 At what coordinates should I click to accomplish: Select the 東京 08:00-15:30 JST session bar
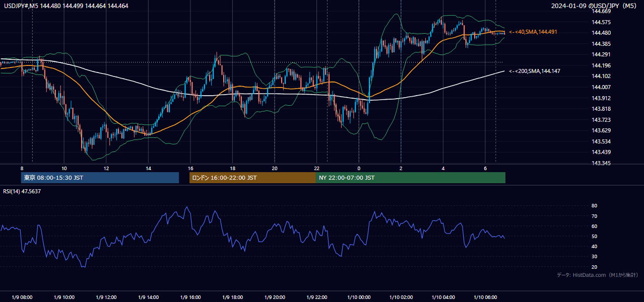pos(100,178)
